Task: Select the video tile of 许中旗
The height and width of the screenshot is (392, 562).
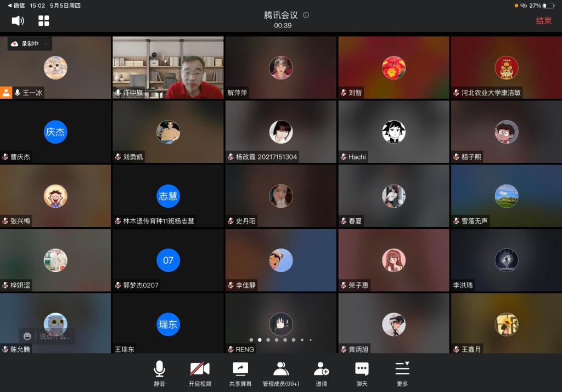Action: (168, 67)
